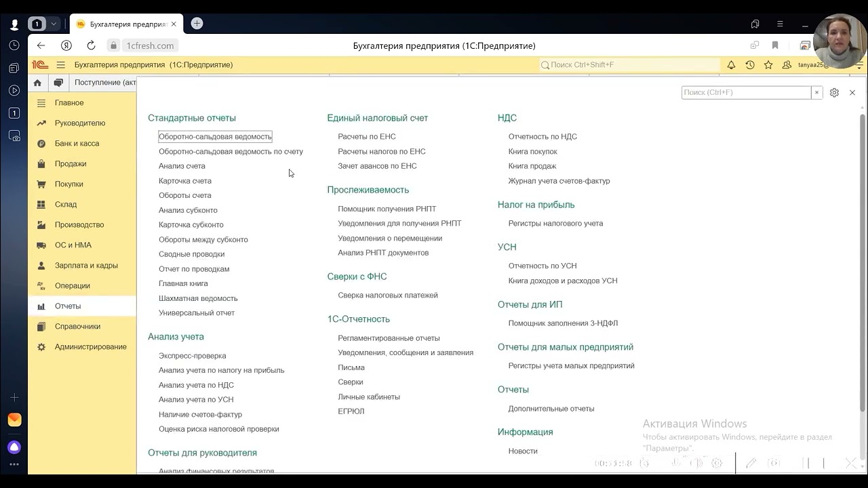Open the Продажи section

click(82, 164)
